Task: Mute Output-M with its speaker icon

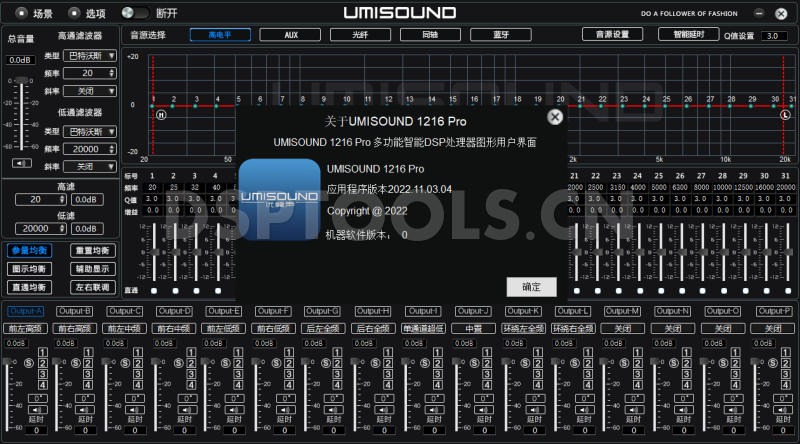Action: tap(634, 410)
